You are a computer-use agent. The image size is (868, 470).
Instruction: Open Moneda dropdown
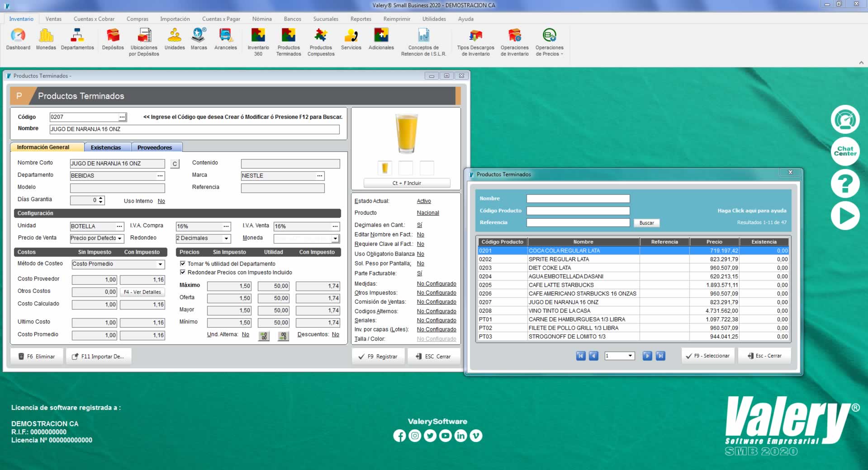335,238
